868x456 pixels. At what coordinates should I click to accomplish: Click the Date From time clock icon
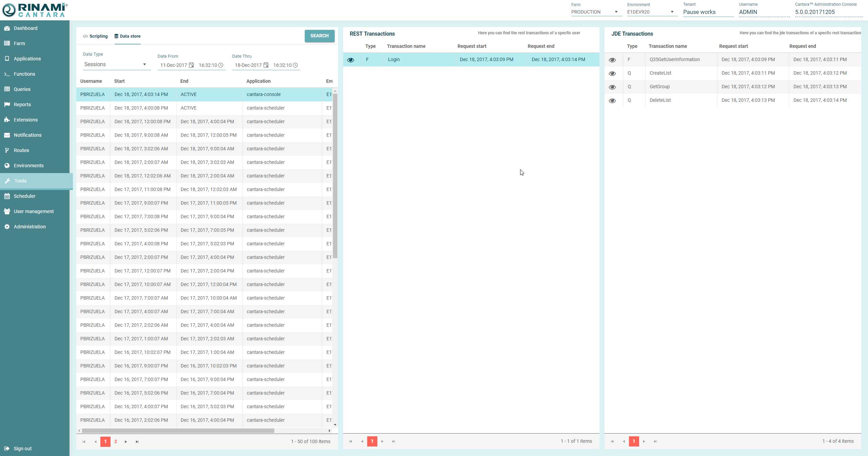pos(221,65)
